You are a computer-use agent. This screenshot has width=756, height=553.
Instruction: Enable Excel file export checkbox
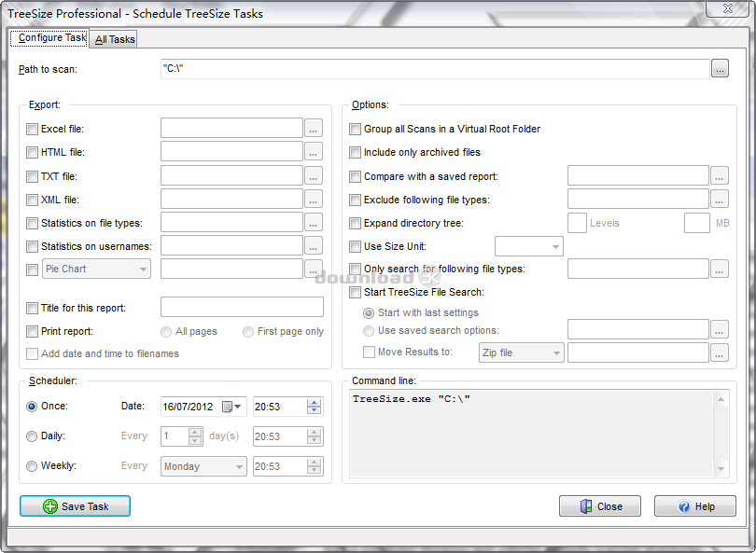pos(32,129)
